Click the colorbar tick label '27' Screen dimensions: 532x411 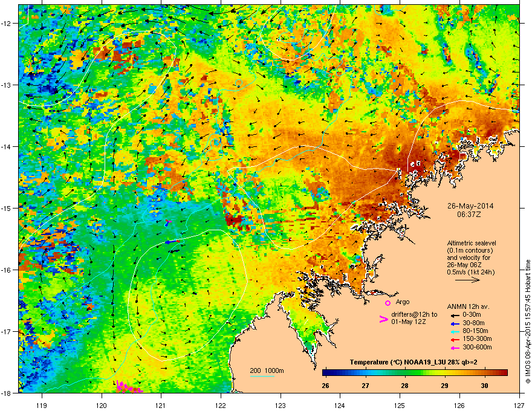(365, 386)
